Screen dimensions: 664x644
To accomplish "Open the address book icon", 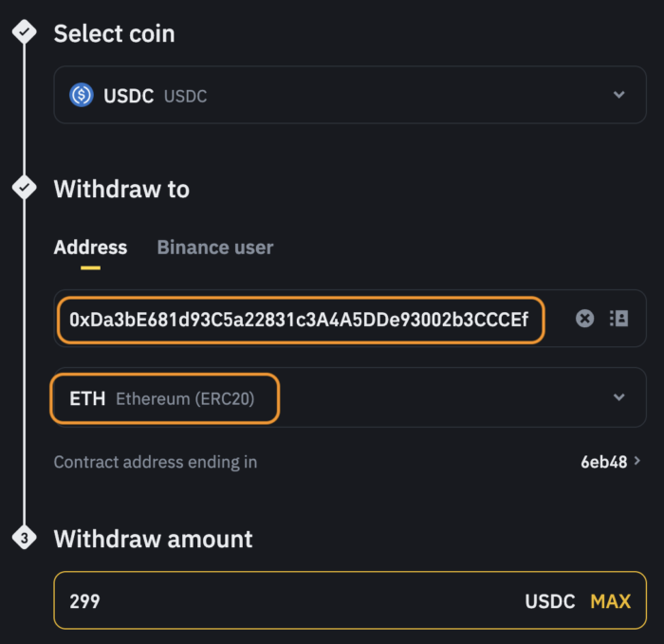I will click(618, 319).
